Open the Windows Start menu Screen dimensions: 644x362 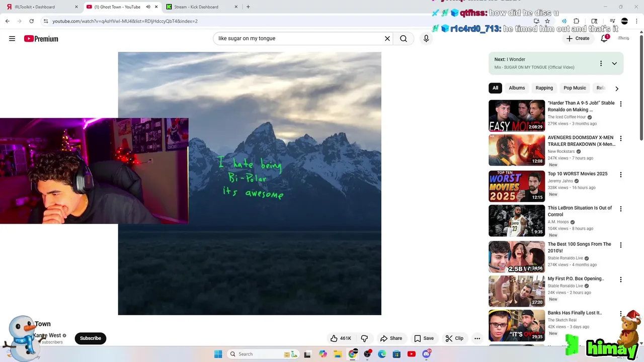[218, 354]
